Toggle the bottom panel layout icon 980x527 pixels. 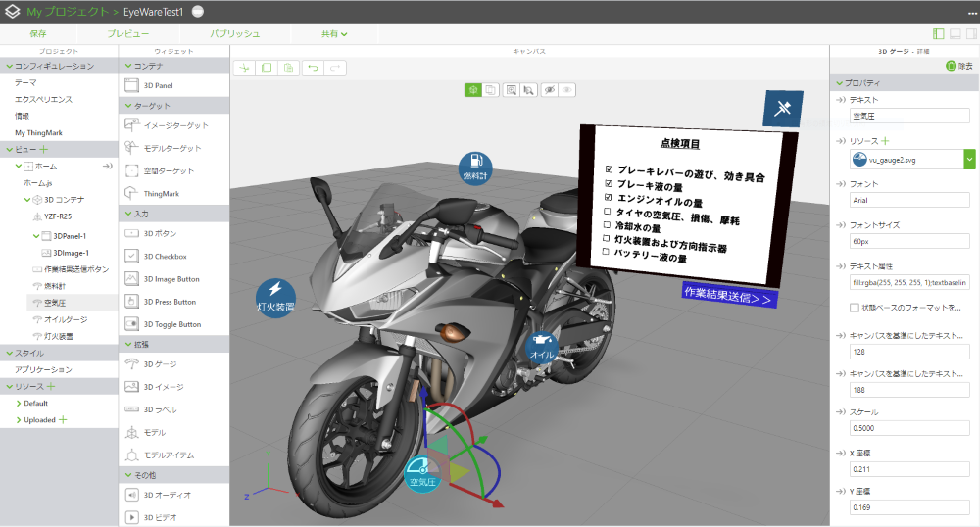[955, 33]
